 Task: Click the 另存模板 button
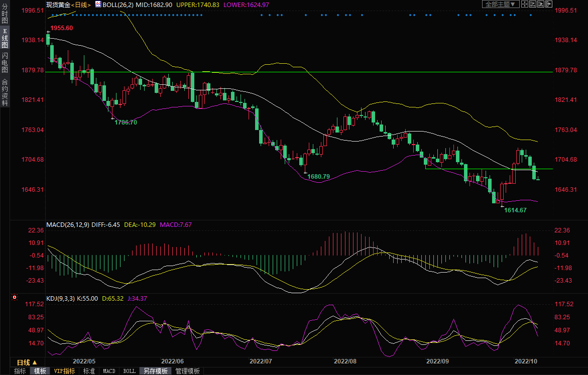click(155, 371)
